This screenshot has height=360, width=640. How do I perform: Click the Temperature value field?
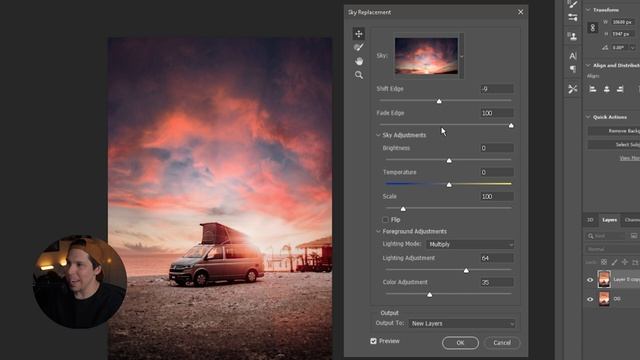coord(496,172)
